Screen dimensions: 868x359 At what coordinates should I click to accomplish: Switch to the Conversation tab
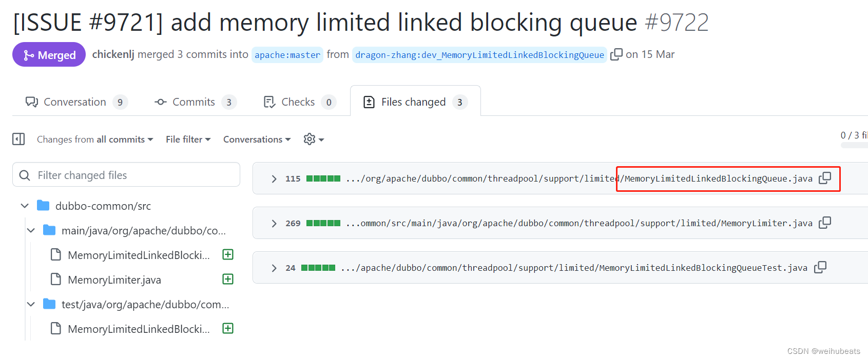coord(76,102)
